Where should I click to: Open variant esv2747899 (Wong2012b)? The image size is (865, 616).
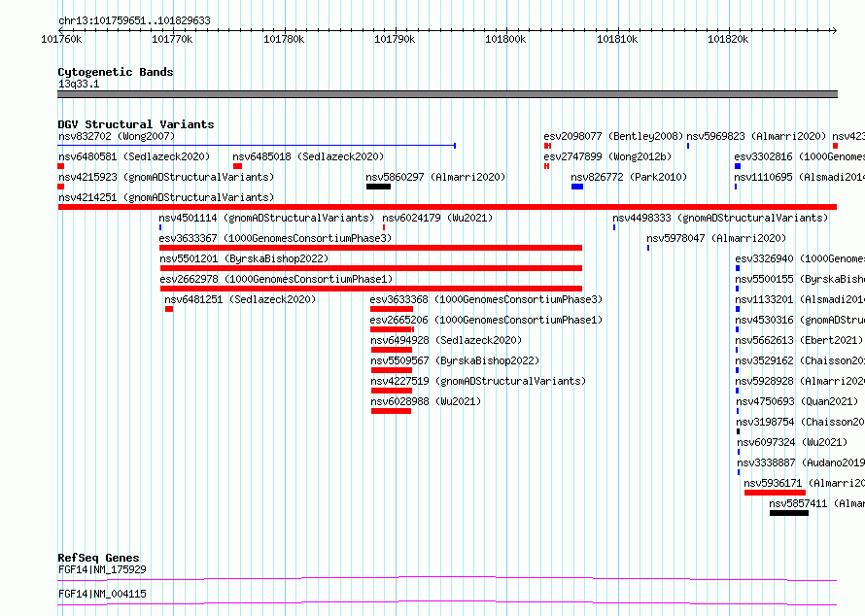607,156
